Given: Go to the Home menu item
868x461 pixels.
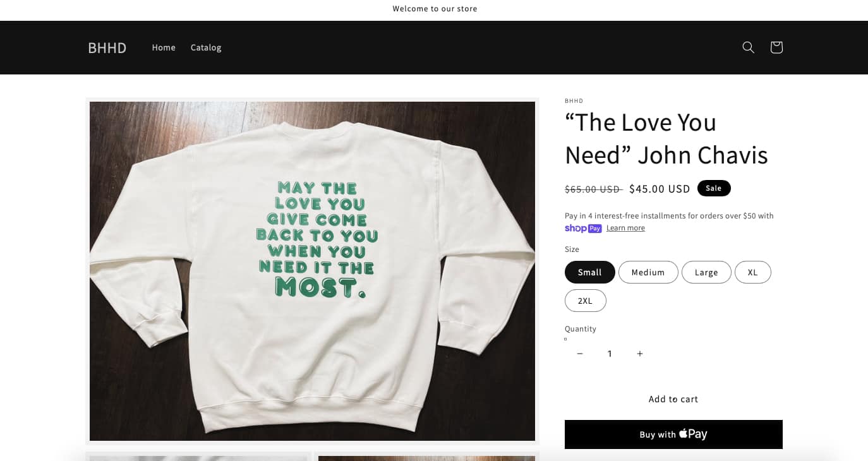Looking at the screenshot, I should [x=164, y=47].
